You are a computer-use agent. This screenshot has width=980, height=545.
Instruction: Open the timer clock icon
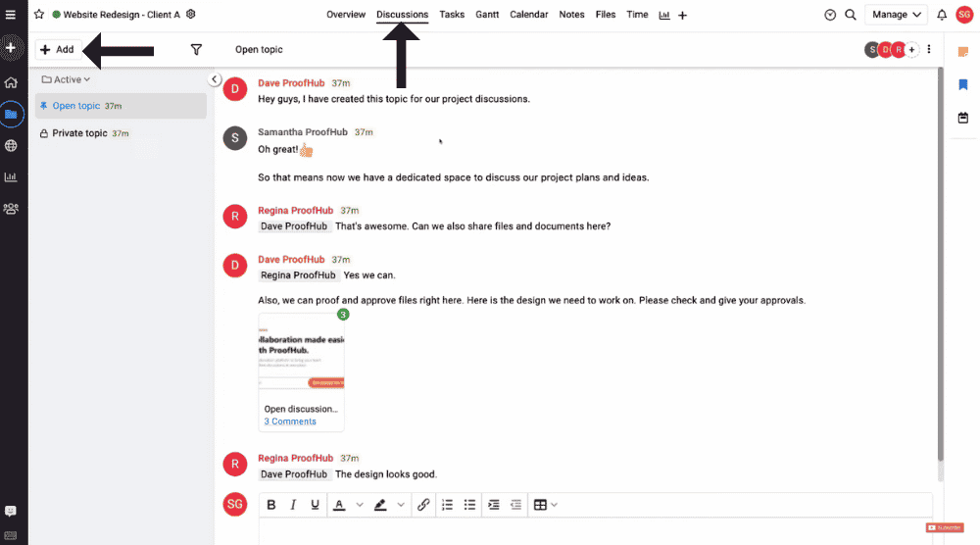point(830,15)
